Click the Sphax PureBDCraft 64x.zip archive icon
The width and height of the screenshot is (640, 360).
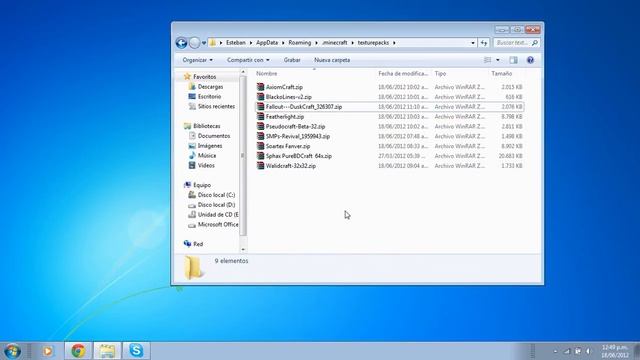pyautogui.click(x=260, y=156)
